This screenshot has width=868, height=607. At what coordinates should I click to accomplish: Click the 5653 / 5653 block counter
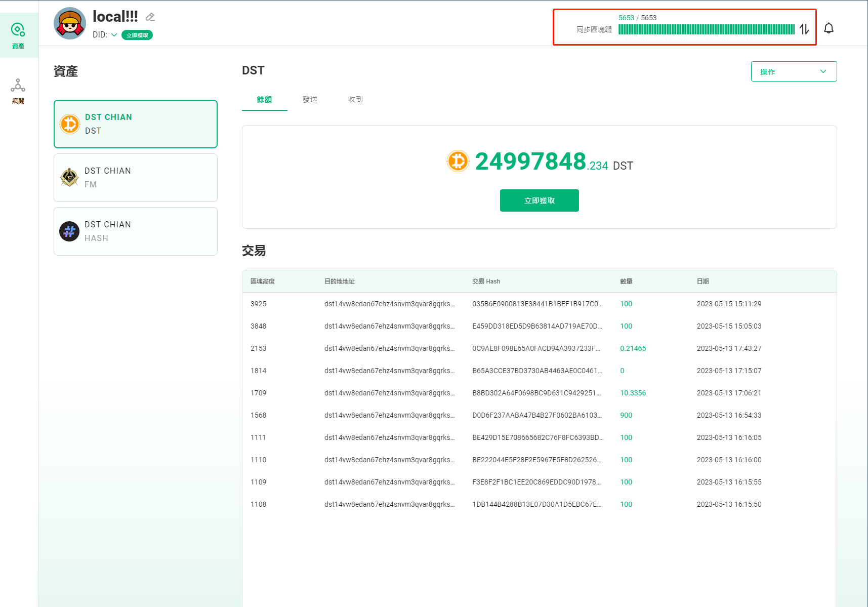pos(637,18)
